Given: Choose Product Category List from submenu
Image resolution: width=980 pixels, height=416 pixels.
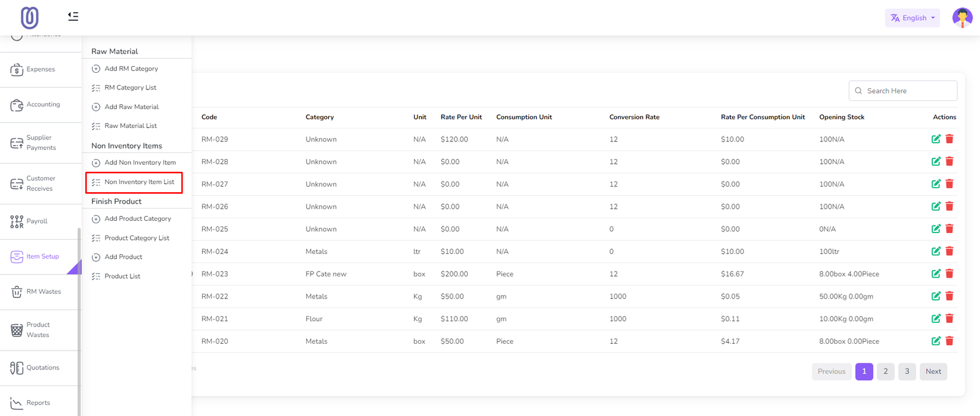Looking at the screenshot, I should coord(137,238).
